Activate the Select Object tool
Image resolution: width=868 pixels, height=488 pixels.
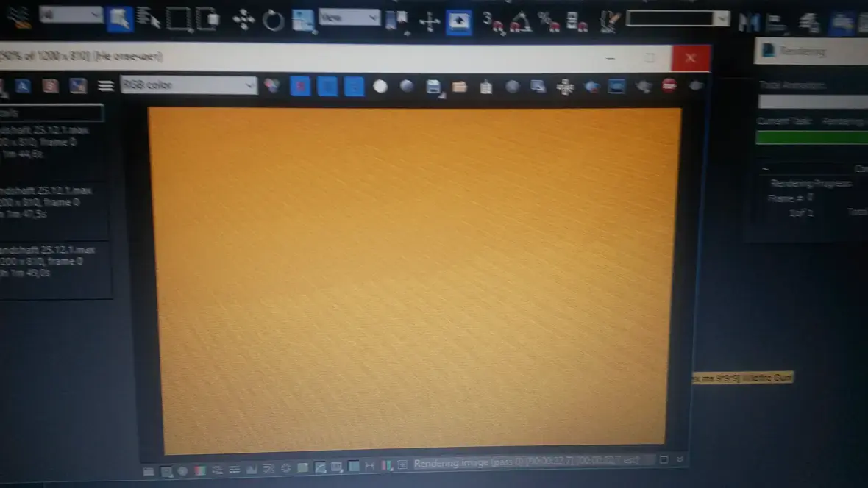point(119,20)
